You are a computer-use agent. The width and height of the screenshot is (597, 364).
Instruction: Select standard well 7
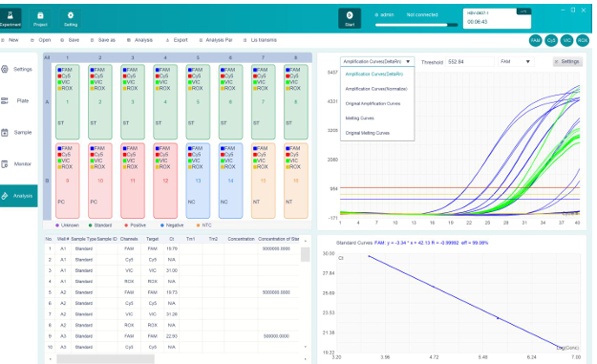(x=263, y=102)
